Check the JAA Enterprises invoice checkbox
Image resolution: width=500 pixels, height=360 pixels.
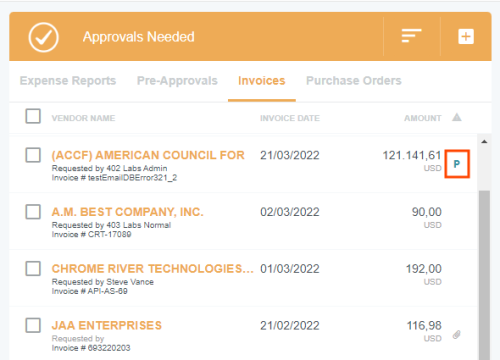33,325
